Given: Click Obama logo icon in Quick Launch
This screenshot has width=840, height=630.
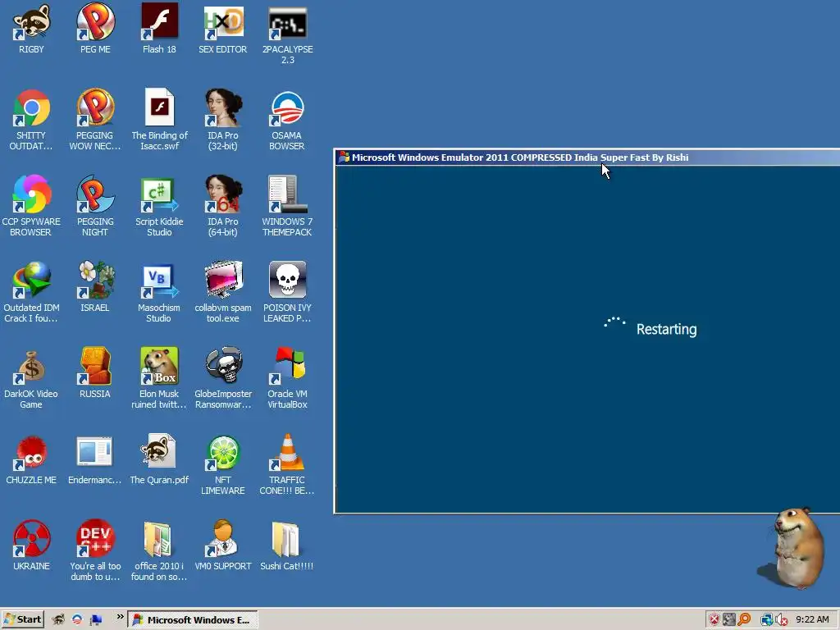Looking at the screenshot, I should point(77,620).
